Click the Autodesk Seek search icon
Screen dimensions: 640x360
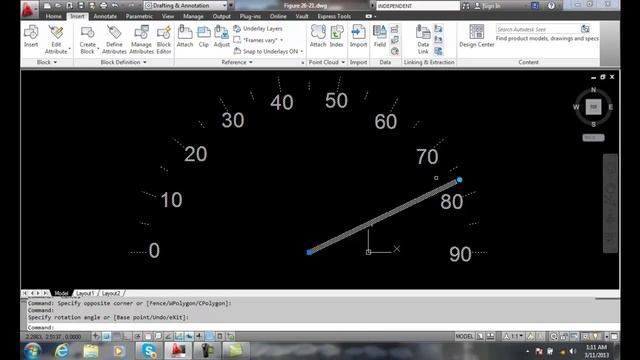(585, 29)
